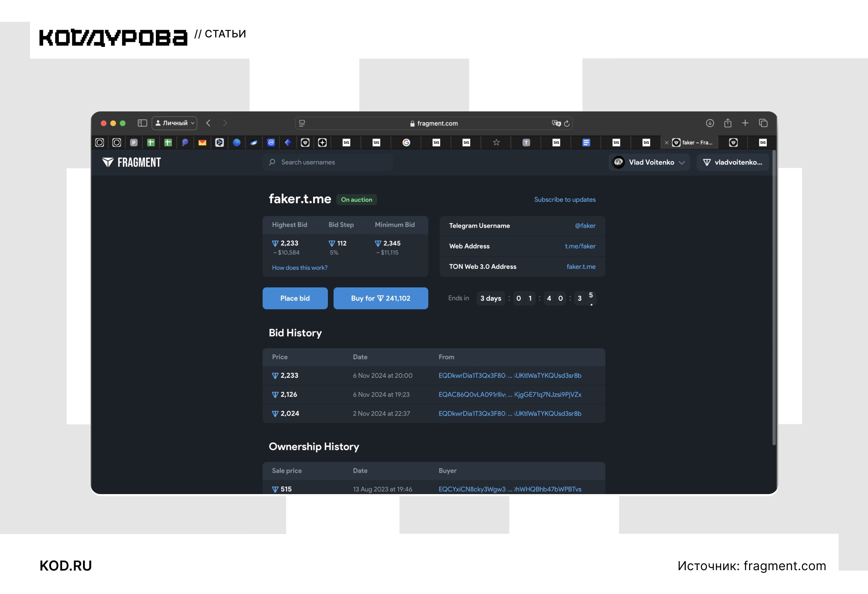868x594 pixels.
Task: Select the date 13 Aug 2023 at 19:46
Action: (x=383, y=489)
